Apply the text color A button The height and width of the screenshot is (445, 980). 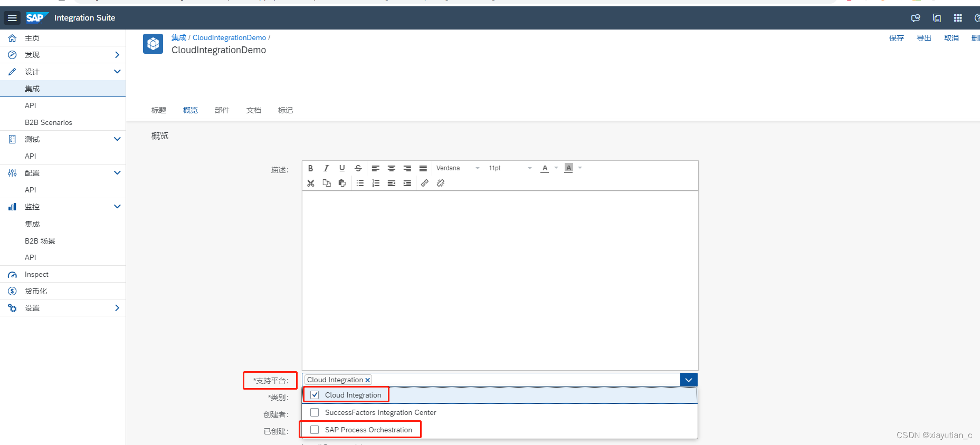pos(545,168)
